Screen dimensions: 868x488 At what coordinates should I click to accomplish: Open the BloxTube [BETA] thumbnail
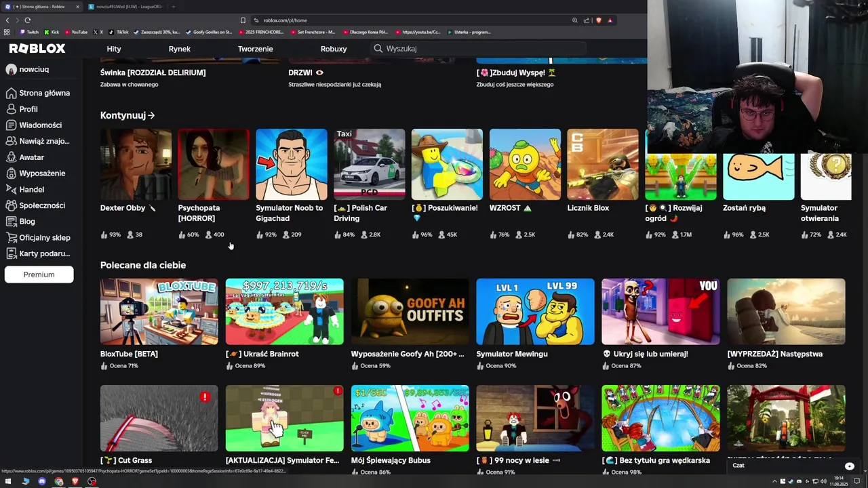(x=159, y=312)
